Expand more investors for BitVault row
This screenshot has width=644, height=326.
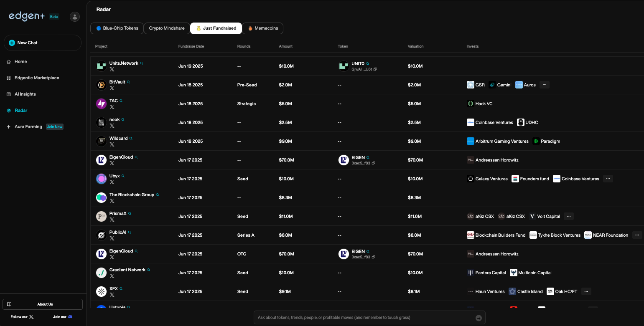pyautogui.click(x=544, y=85)
